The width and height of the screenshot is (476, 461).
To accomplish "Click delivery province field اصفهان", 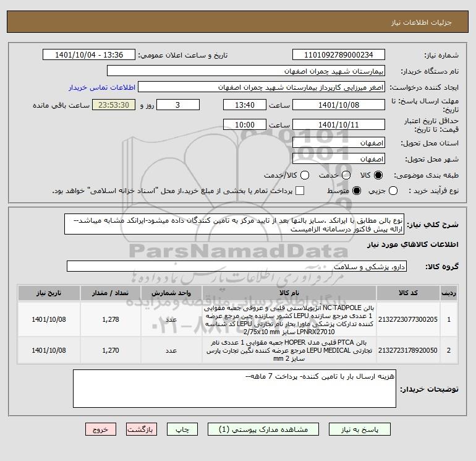I will 339,142.
